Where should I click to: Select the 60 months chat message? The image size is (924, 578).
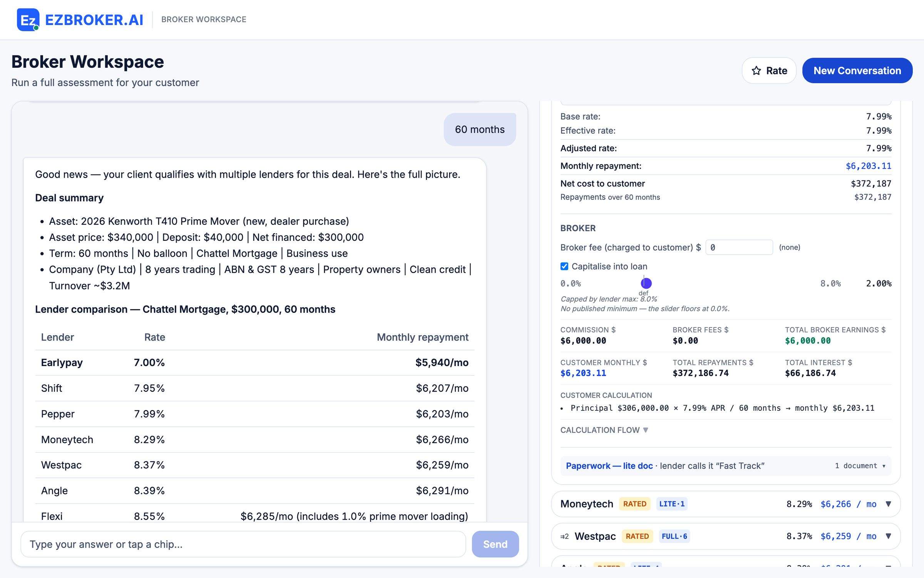[x=480, y=129]
